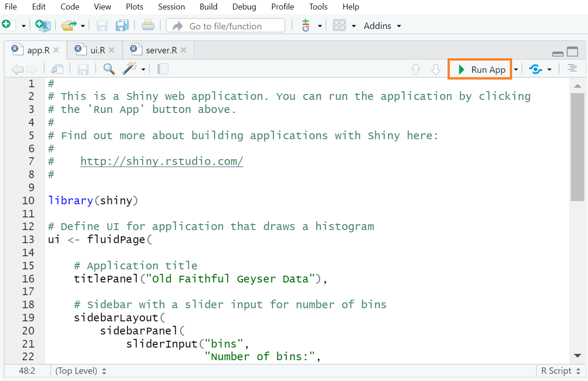Open the (Top Level) scope selector

coord(81,371)
